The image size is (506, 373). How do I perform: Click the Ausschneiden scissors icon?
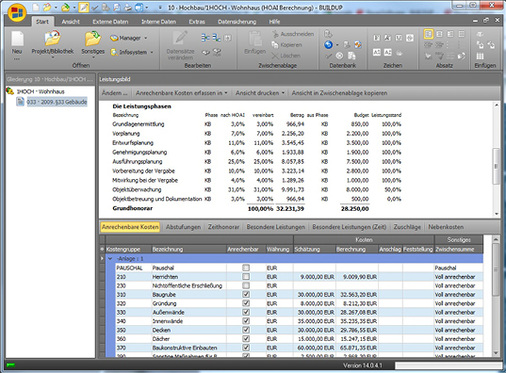(x=275, y=34)
